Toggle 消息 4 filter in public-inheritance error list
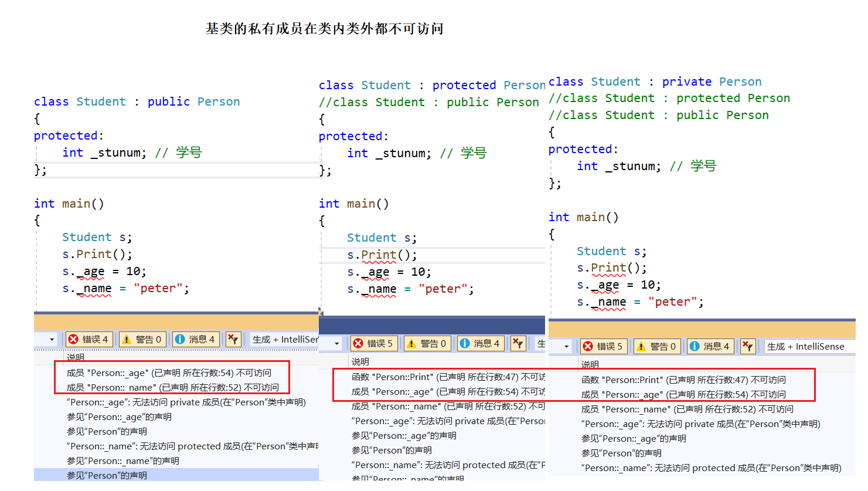This screenshot has width=868, height=491. (x=196, y=339)
